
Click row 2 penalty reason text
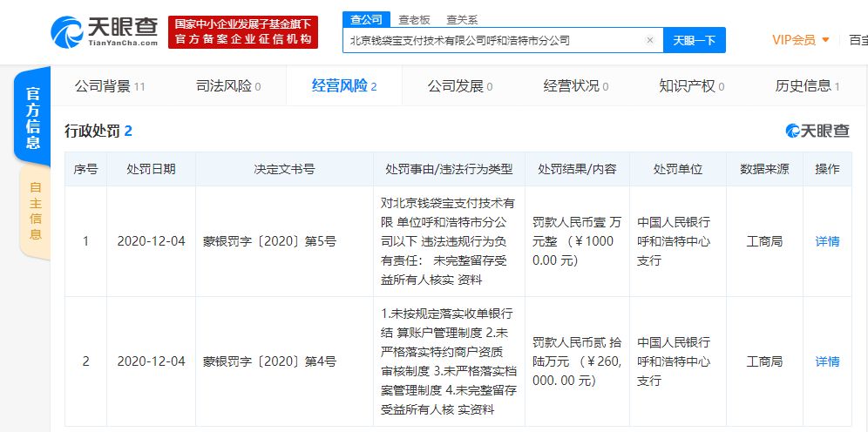pyautogui.click(x=449, y=361)
